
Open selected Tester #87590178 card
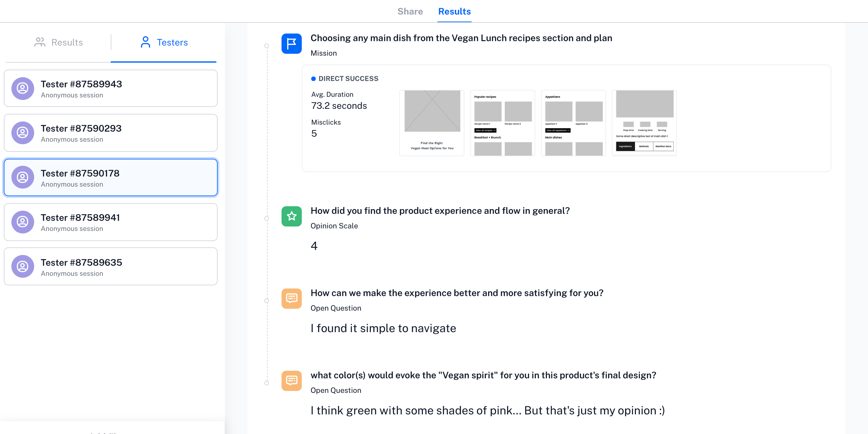coord(110,177)
